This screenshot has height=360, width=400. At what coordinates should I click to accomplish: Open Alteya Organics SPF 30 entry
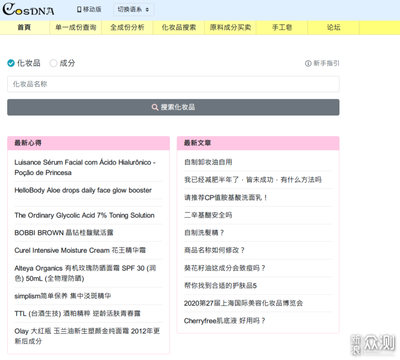(x=85, y=273)
